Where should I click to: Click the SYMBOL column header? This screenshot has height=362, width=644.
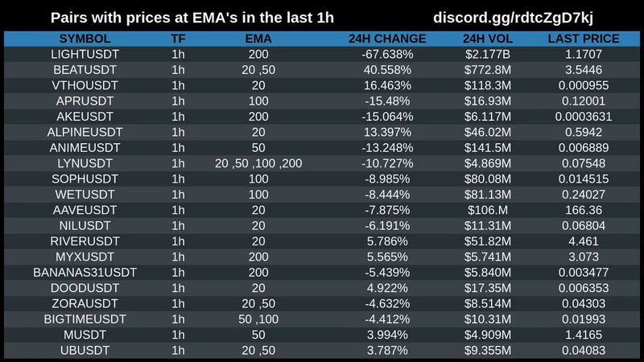coord(85,39)
